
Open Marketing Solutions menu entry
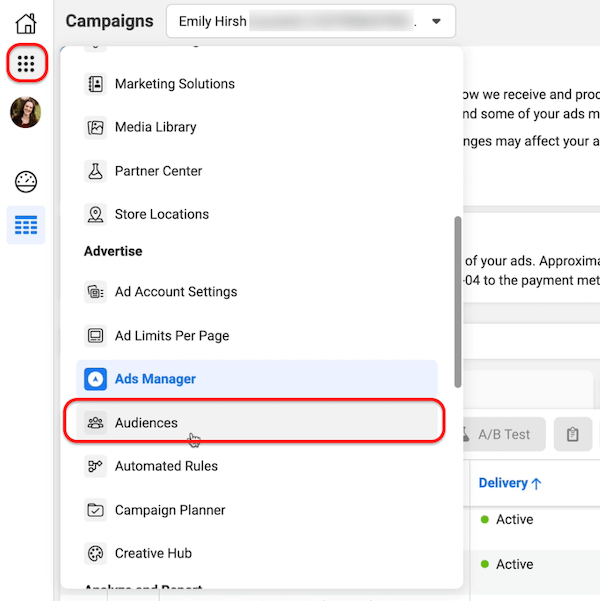pos(256,84)
